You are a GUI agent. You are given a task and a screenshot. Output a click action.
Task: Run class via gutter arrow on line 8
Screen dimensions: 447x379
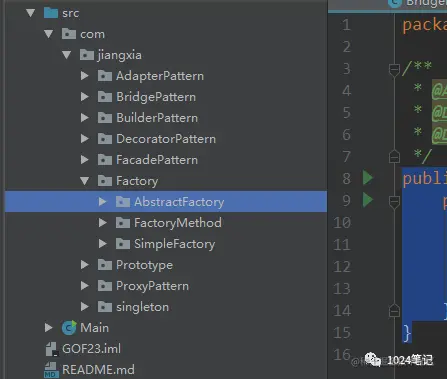tap(368, 178)
